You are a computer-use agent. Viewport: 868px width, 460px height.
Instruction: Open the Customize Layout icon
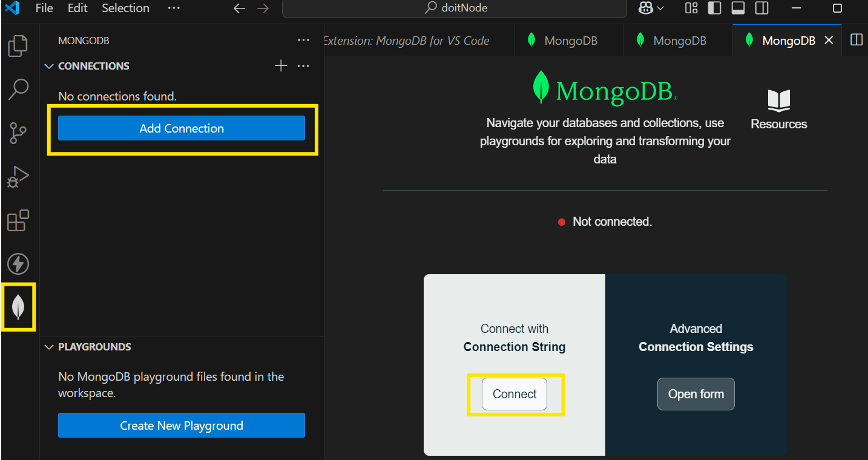(x=691, y=8)
